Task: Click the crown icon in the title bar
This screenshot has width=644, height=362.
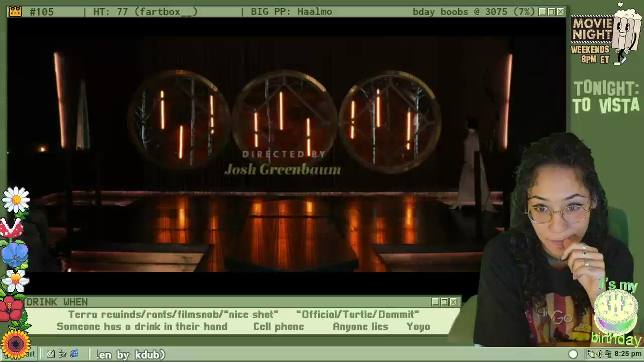Action: click(x=15, y=12)
